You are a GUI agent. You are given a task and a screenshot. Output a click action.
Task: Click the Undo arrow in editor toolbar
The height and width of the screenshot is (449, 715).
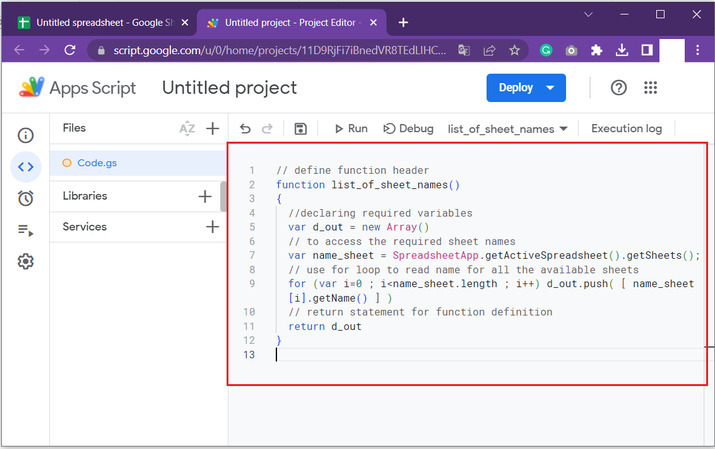[246, 129]
